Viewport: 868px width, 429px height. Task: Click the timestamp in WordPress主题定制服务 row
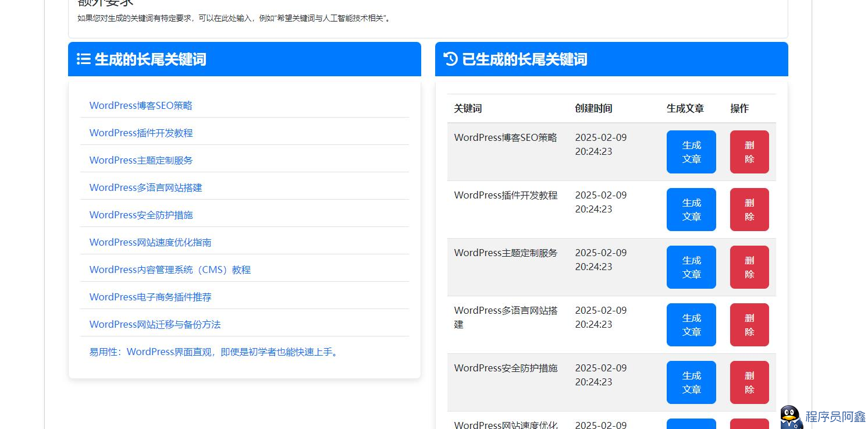[x=601, y=260]
